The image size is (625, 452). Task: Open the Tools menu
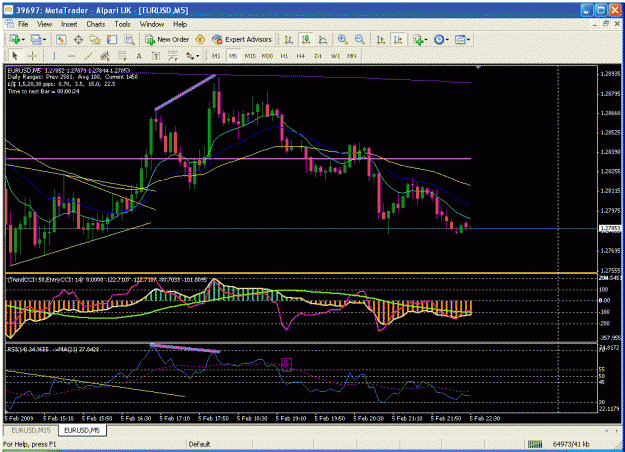(122, 24)
